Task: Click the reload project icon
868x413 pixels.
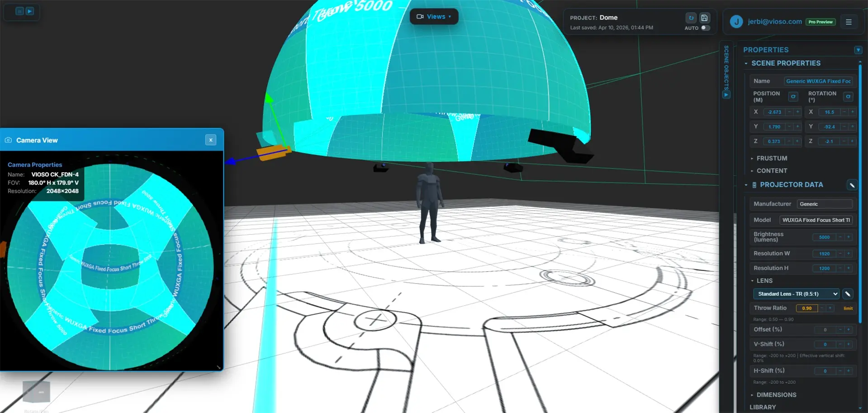Action: point(691,18)
